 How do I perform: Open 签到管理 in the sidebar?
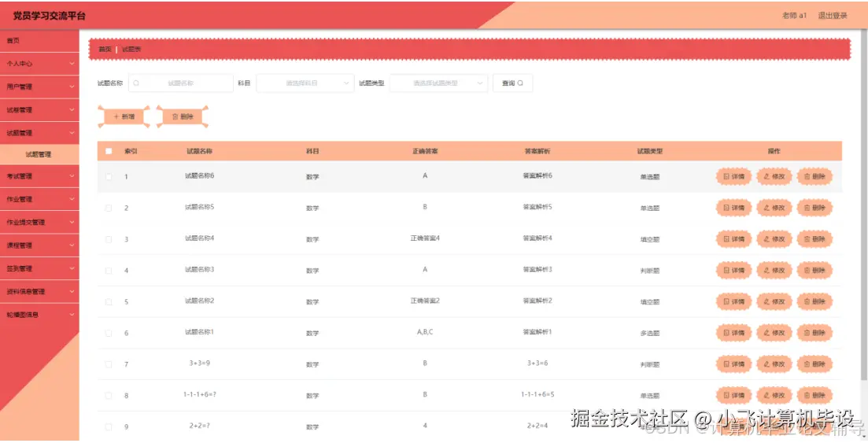coord(39,268)
